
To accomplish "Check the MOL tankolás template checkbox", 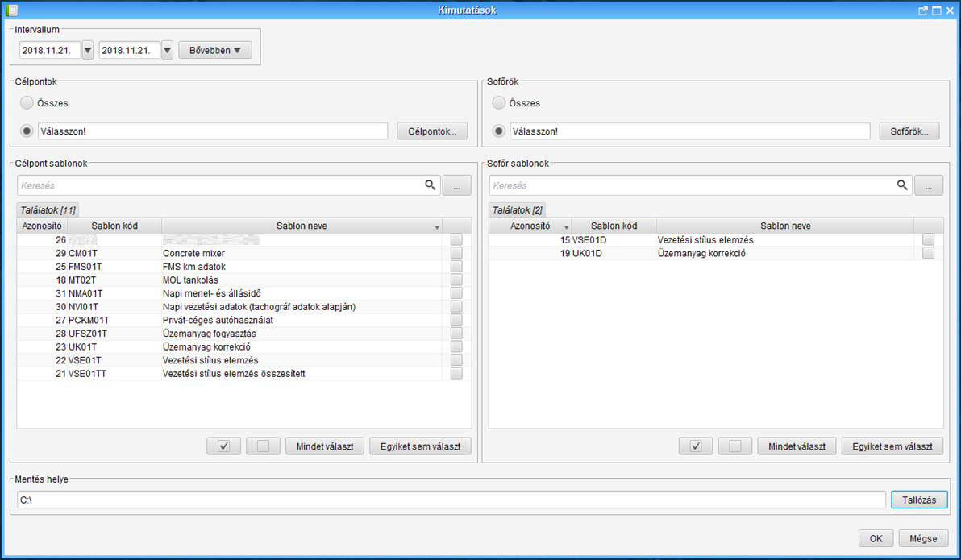I will click(x=456, y=280).
